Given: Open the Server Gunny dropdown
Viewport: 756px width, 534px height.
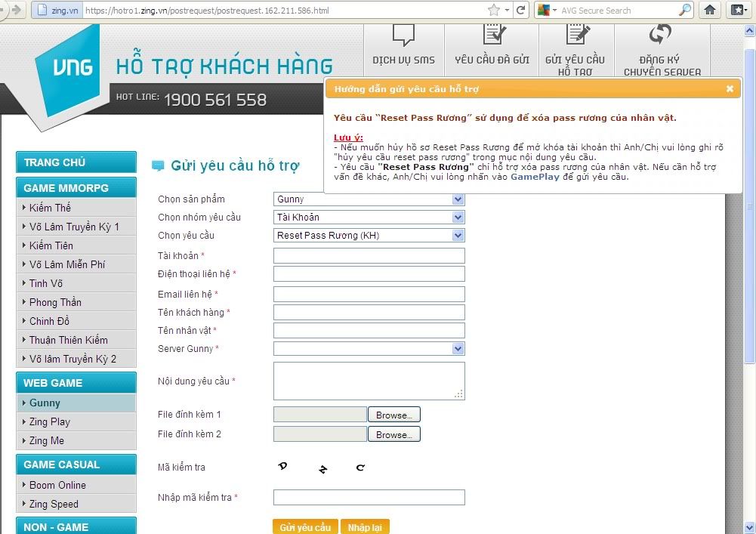Looking at the screenshot, I should tap(369, 349).
